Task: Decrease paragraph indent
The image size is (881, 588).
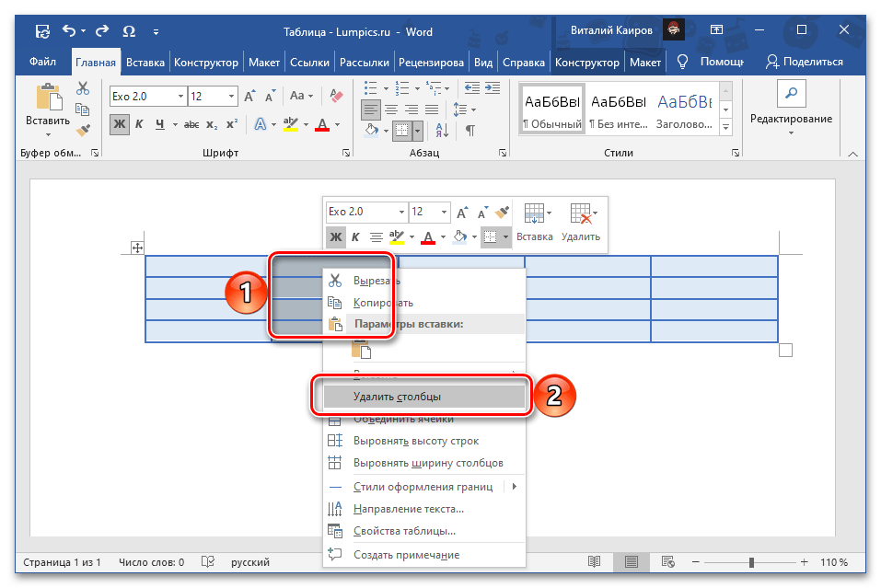Action: 472,87
